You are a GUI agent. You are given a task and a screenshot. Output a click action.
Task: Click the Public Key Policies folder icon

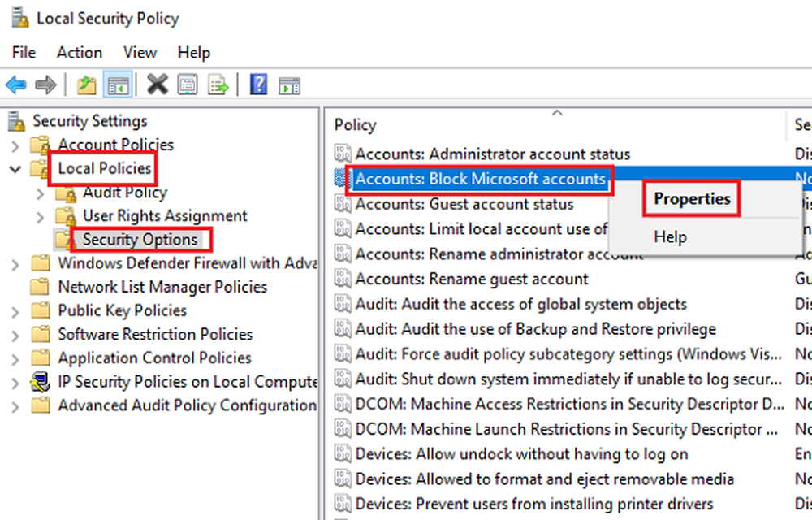(x=41, y=310)
